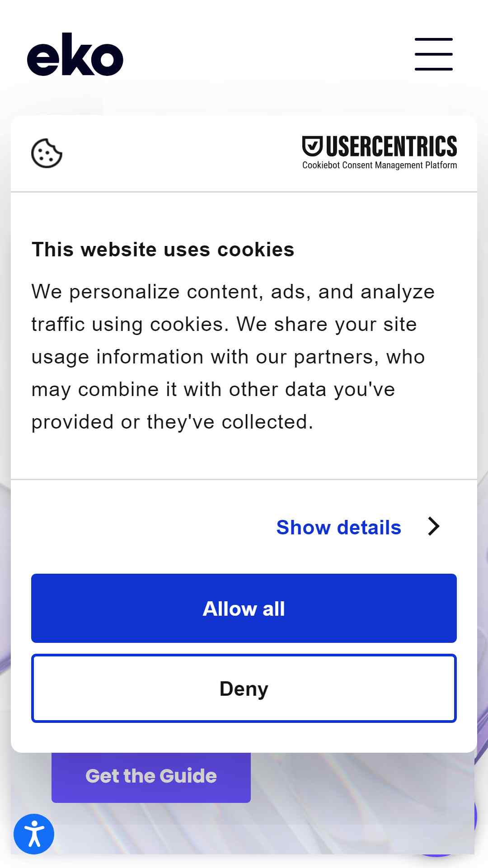Click the Cookiebot Consent Management Platform caption
The image size is (488, 868).
tap(380, 165)
